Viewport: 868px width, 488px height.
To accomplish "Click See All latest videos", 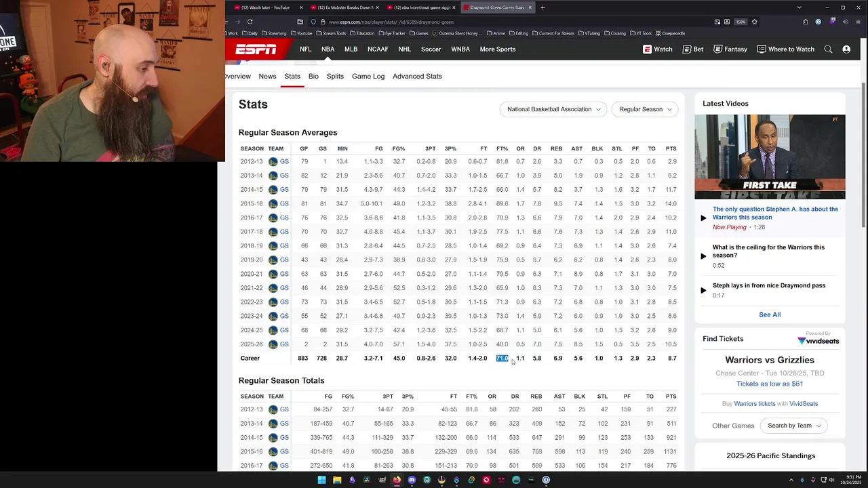I will [x=770, y=314].
